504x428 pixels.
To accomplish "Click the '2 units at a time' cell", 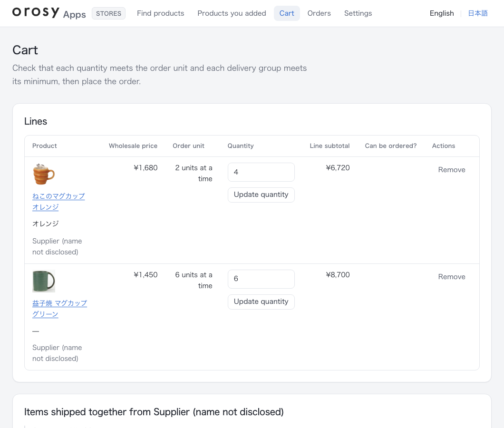I will click(x=194, y=173).
